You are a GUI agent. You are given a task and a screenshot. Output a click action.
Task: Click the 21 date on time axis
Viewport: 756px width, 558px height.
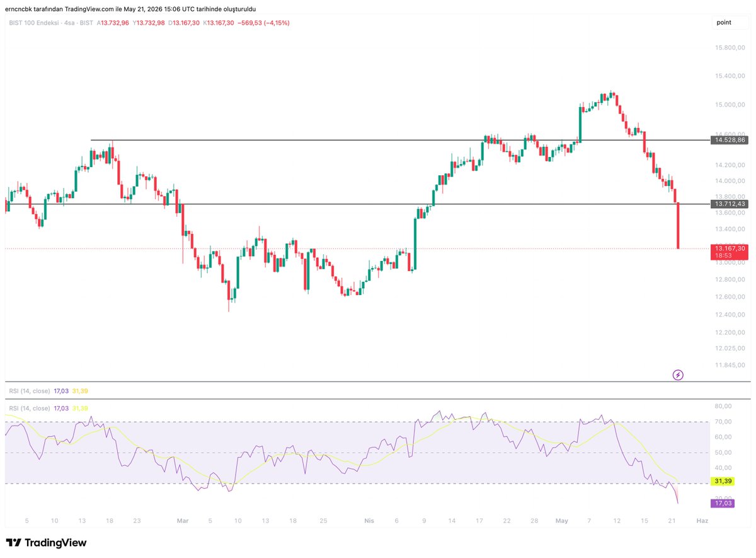point(672,521)
